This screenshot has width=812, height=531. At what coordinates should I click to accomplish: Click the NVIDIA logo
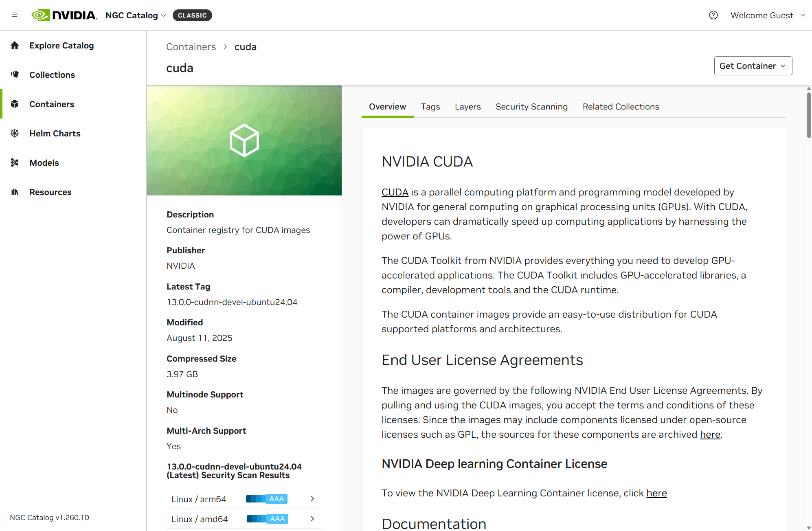point(64,15)
